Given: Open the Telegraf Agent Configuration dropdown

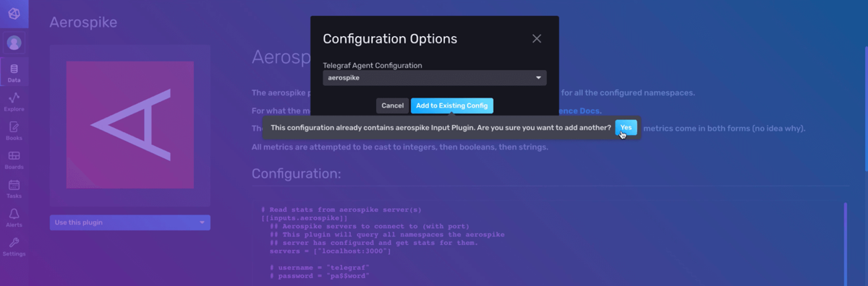Looking at the screenshot, I should pyautogui.click(x=435, y=77).
